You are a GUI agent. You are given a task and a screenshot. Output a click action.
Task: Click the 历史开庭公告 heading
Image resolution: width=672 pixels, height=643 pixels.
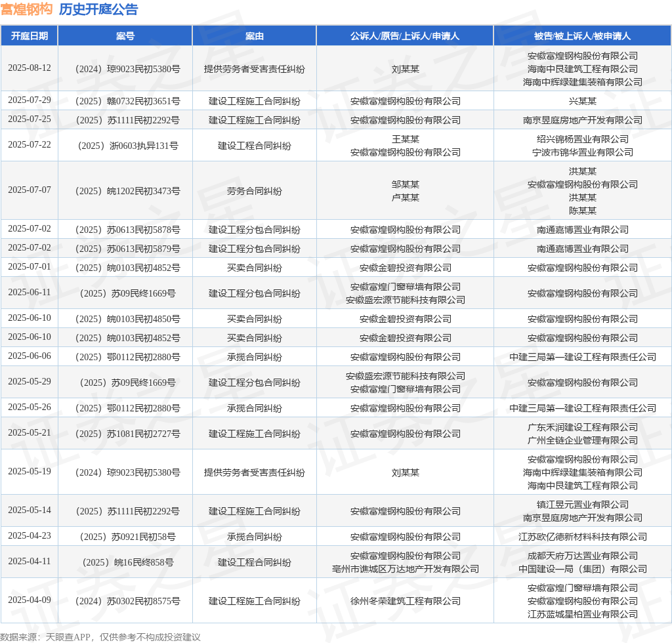point(98,9)
